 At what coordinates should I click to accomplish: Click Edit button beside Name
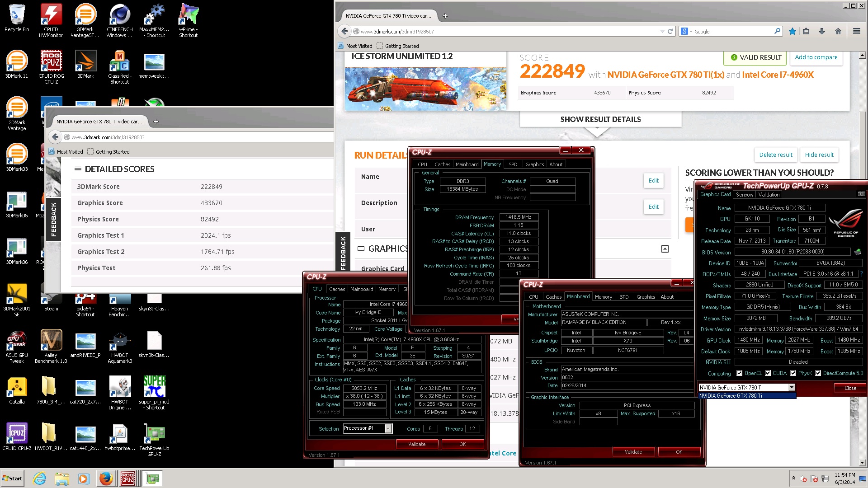[654, 180]
